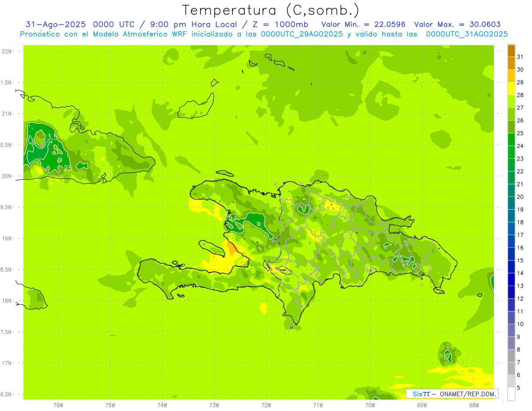532x411 pixels.
Task: Click the '18N' latitude label
Action: point(7,301)
